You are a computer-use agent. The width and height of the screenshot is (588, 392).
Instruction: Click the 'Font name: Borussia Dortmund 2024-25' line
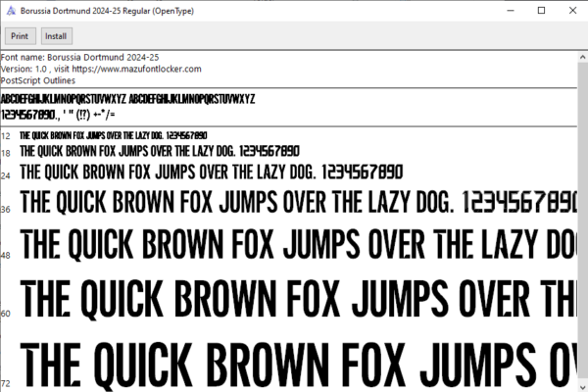80,58
